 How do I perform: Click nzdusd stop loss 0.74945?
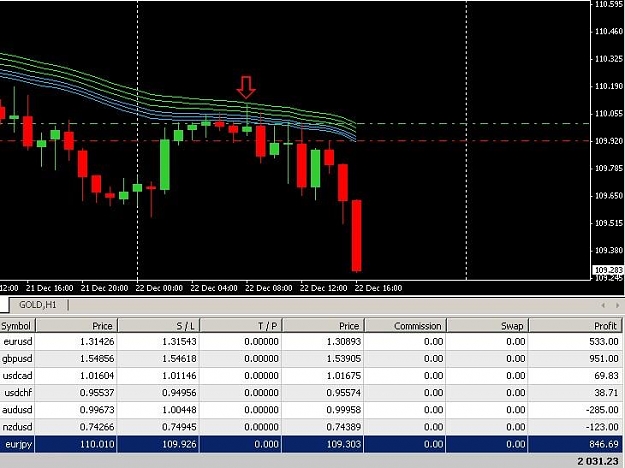pos(179,427)
